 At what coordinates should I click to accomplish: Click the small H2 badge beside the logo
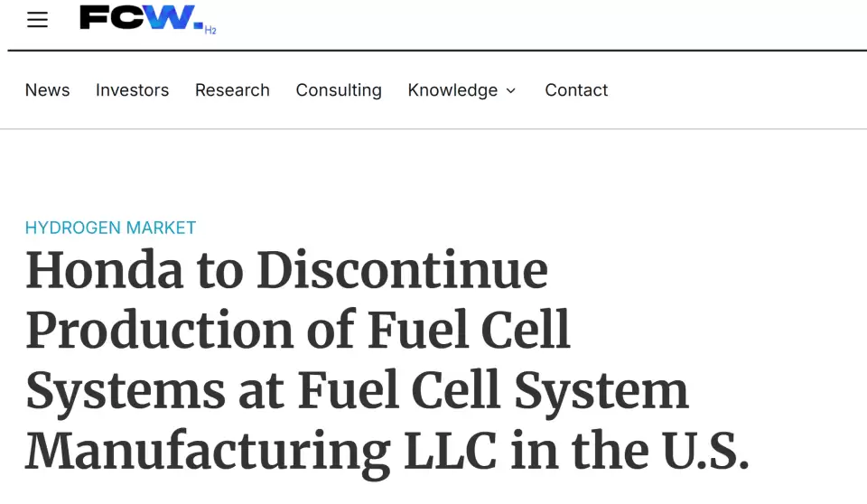pos(210,30)
